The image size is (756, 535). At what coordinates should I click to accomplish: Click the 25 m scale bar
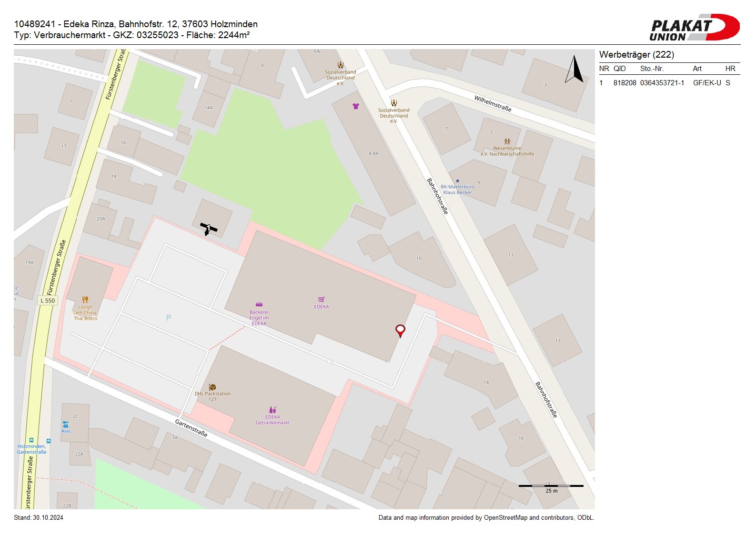[x=551, y=486]
